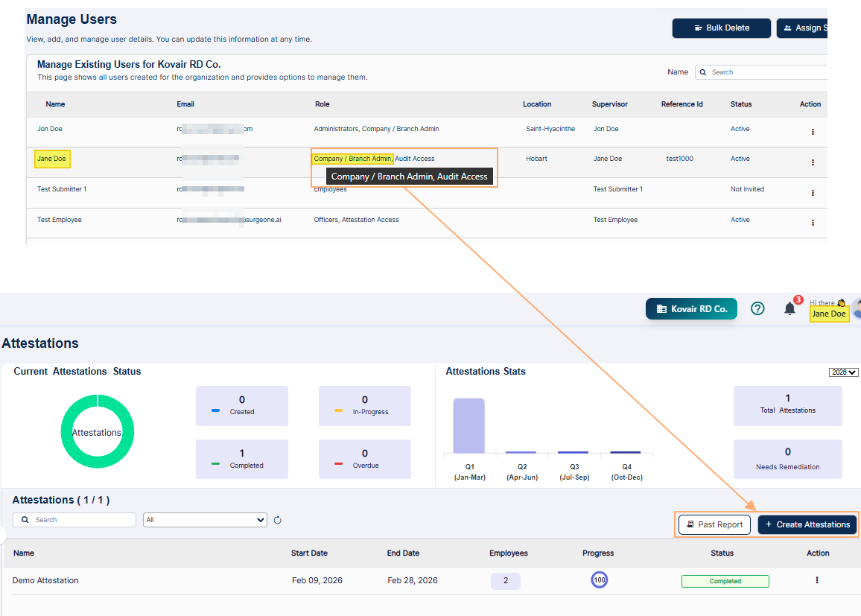This screenshot has height=616, width=861.
Task: Open three-dot menu for Test Employee
Action: (813, 223)
